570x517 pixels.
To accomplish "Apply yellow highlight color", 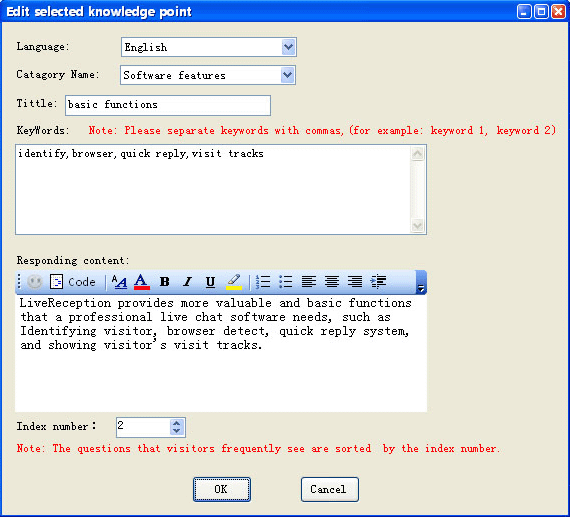I will coord(234,282).
